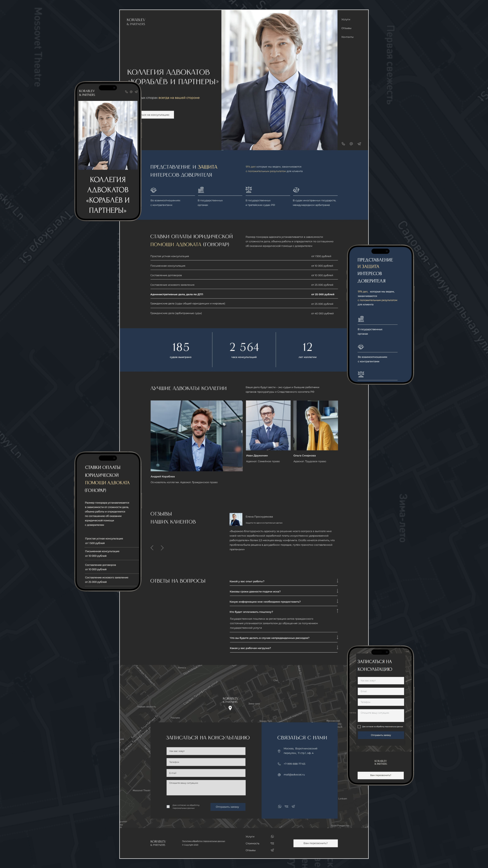
Task: Tap the handshake icon in the right phone mockup
Action: pyautogui.click(x=361, y=347)
